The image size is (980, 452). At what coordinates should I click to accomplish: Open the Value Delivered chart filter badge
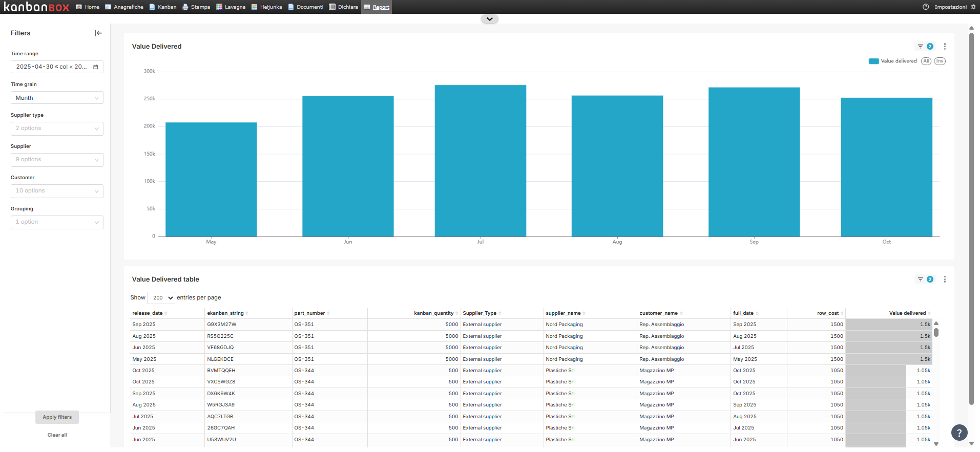pos(925,47)
